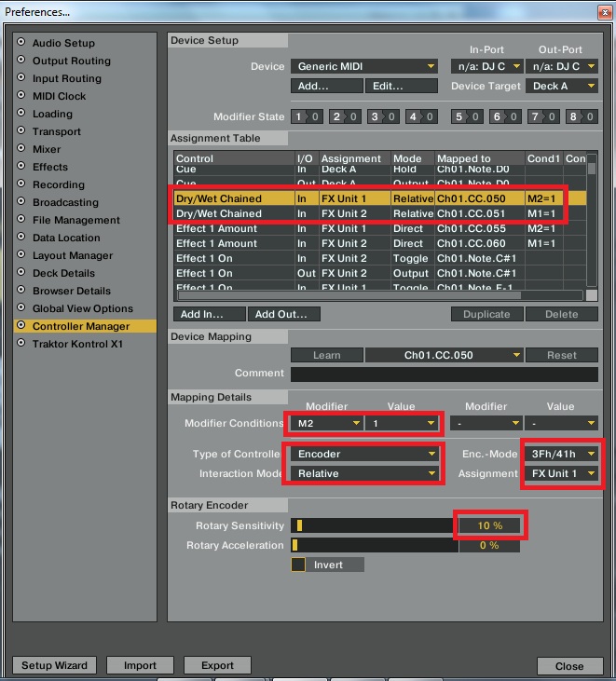616x681 pixels.
Task: Toggle Modifier State 7 indicator
Action: (x=543, y=116)
